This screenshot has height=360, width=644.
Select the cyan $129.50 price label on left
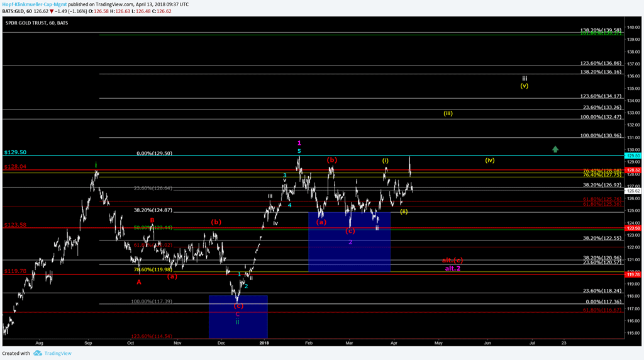tap(14, 152)
